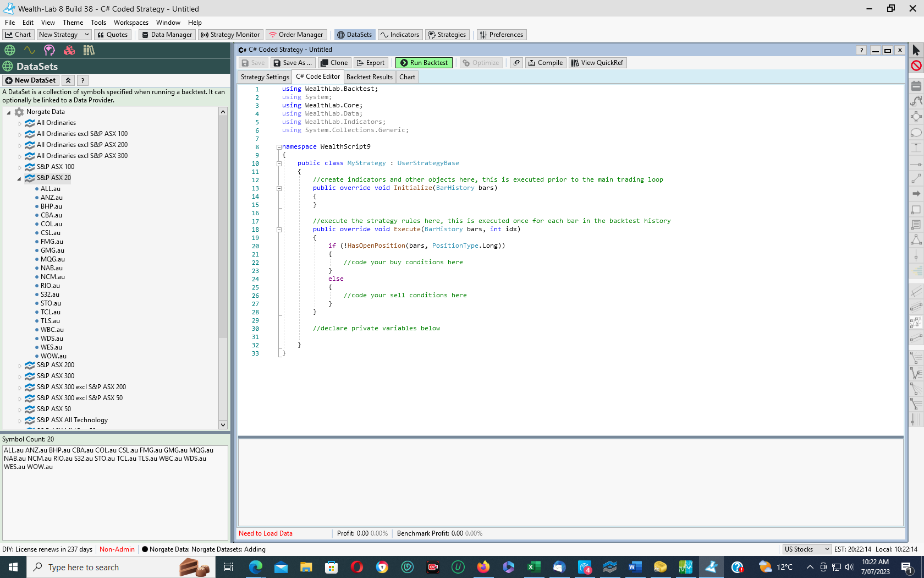Viewport: 924px width, 578px height.
Task: Open View QuickRef
Action: coord(597,63)
